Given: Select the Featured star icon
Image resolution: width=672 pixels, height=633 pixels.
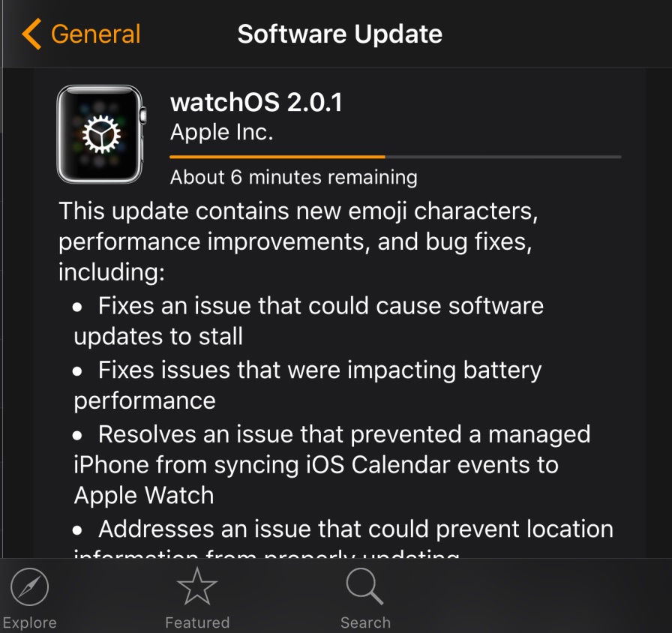Looking at the screenshot, I should pyautogui.click(x=197, y=586).
